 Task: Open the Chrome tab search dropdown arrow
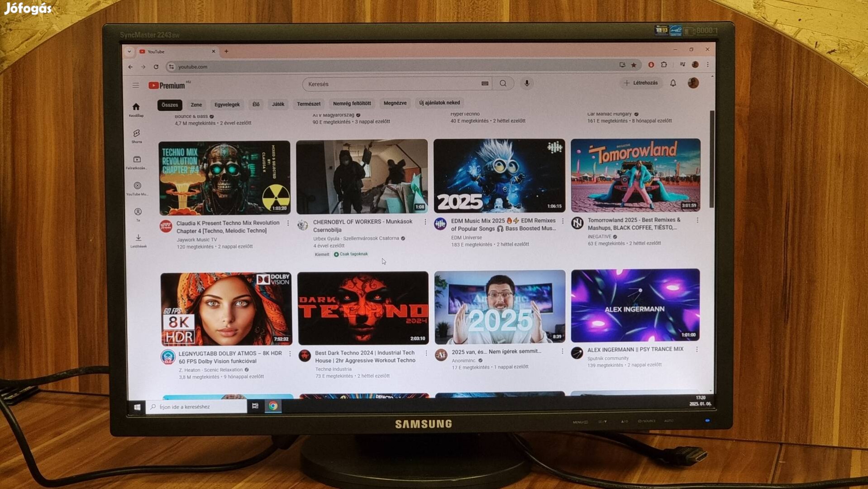click(x=129, y=52)
